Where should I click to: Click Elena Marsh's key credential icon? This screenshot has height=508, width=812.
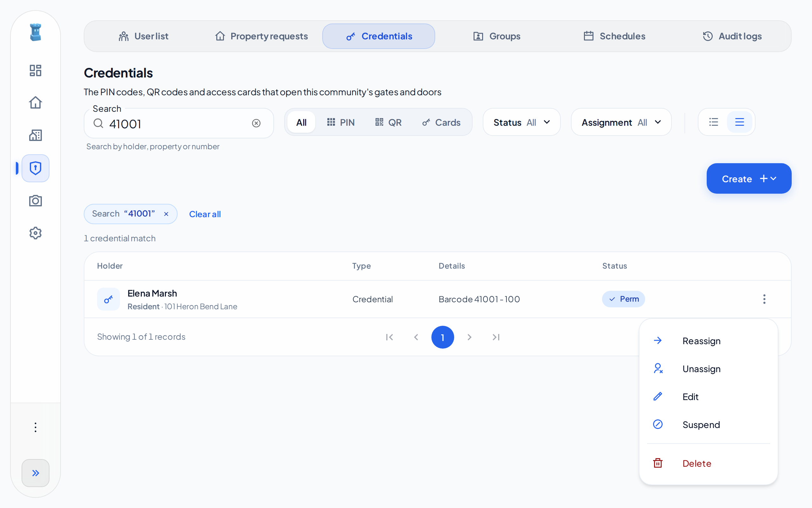tap(108, 299)
